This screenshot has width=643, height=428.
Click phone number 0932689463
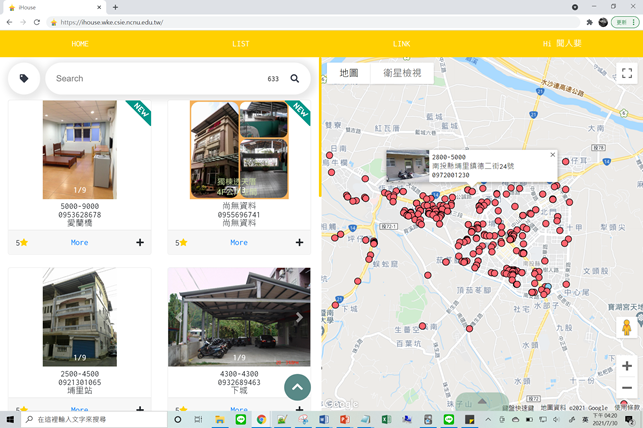tap(239, 382)
